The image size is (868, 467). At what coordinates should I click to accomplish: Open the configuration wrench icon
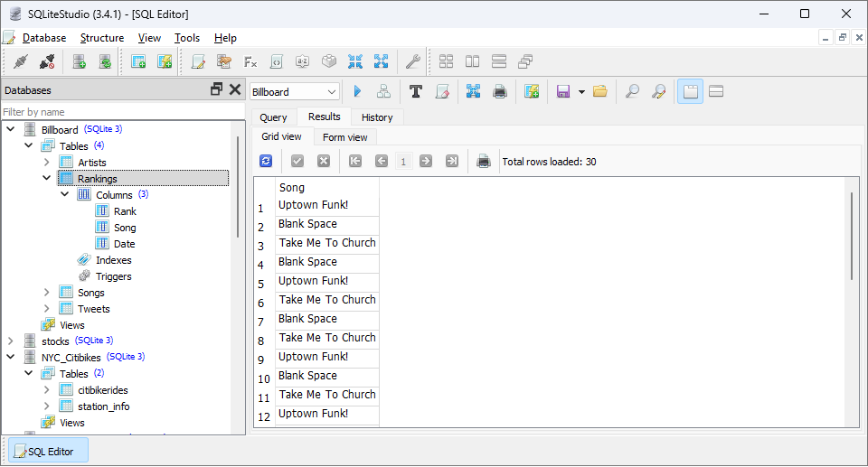pos(412,61)
